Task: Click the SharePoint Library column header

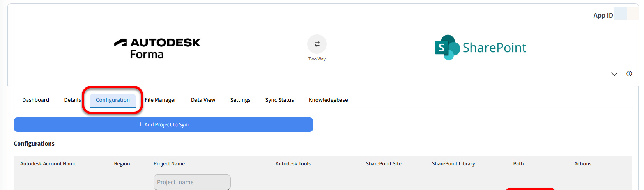Action: (x=453, y=164)
